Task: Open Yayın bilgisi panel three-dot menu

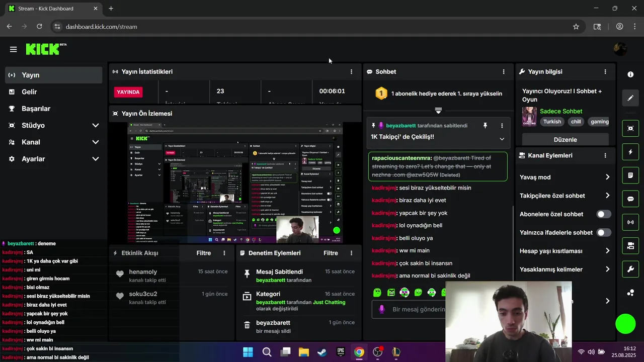Action: pos(605,72)
